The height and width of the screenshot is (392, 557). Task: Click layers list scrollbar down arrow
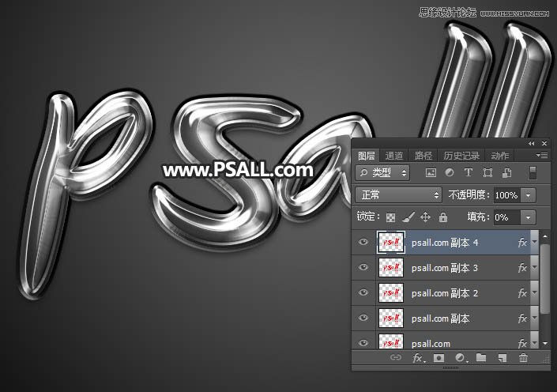coord(545,344)
